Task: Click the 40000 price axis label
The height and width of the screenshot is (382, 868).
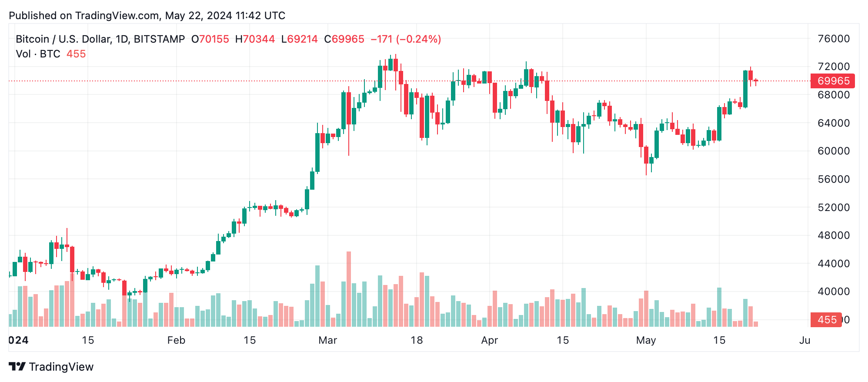Action: [x=834, y=292]
